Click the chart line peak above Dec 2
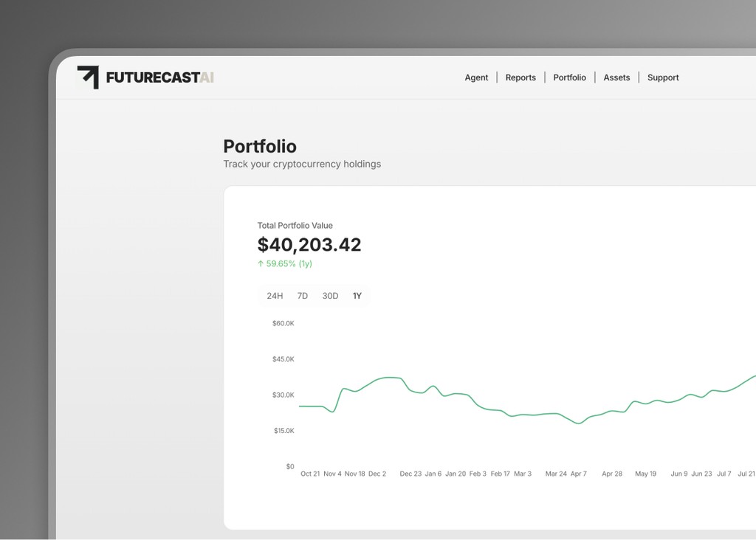This screenshot has height=540, width=756. [x=390, y=377]
